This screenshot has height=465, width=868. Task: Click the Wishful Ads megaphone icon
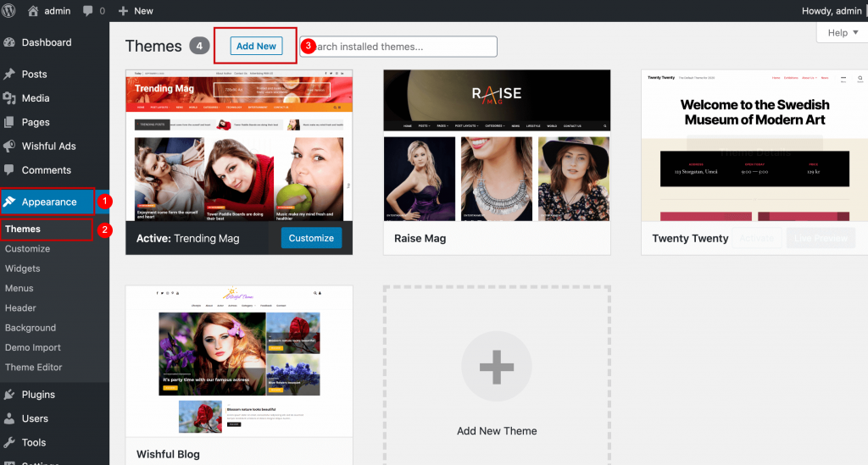point(8,146)
